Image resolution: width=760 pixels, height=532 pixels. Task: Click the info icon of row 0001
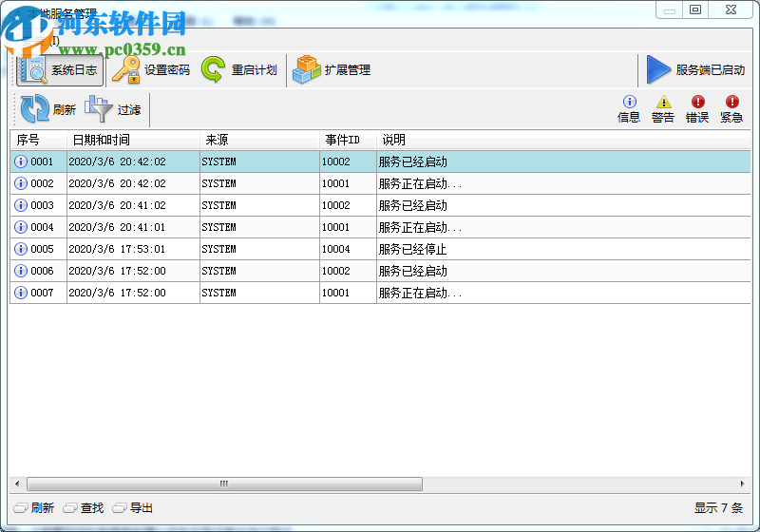[x=21, y=161]
